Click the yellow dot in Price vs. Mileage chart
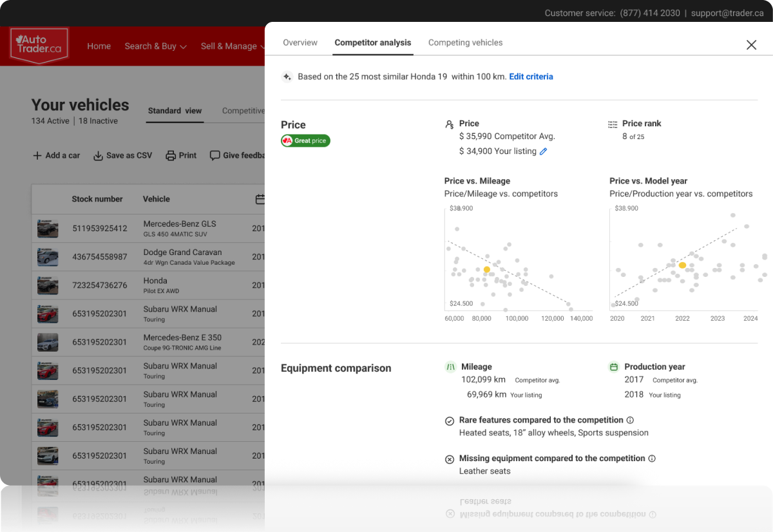 [x=487, y=269]
